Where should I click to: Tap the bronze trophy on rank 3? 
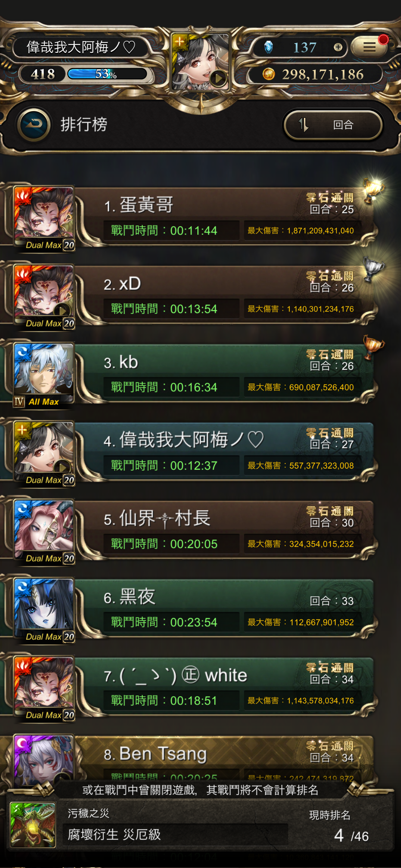pyautogui.click(x=373, y=347)
